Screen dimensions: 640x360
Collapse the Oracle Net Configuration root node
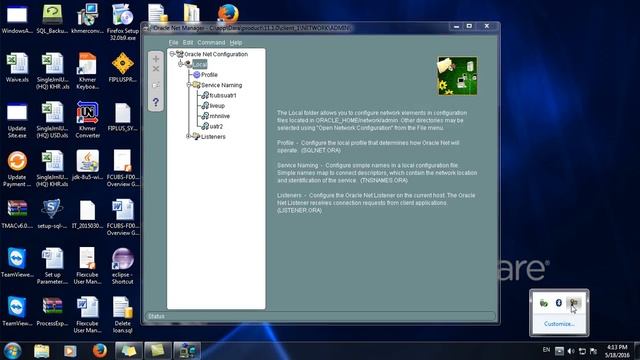172,54
